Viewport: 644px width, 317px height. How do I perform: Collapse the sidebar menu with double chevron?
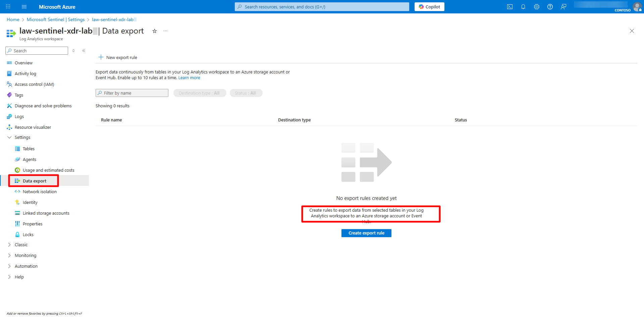click(x=84, y=51)
